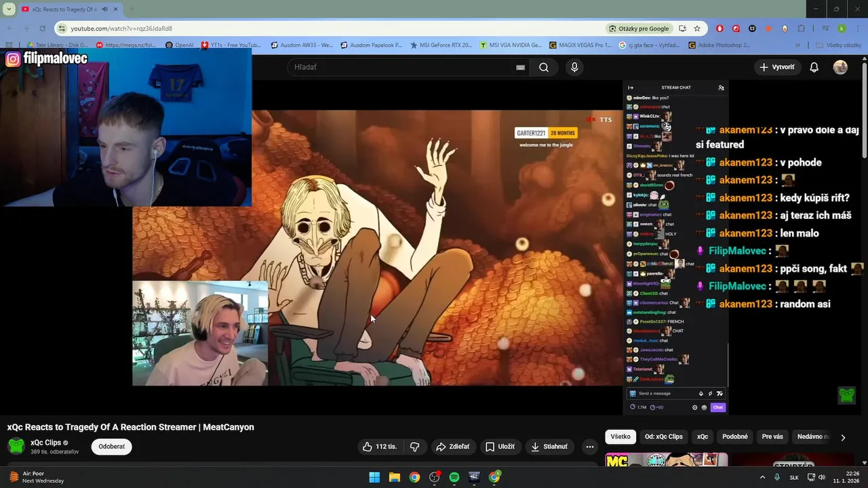Click the black cat-face extension icon
The width and height of the screenshot is (868, 488).
tap(752, 28)
